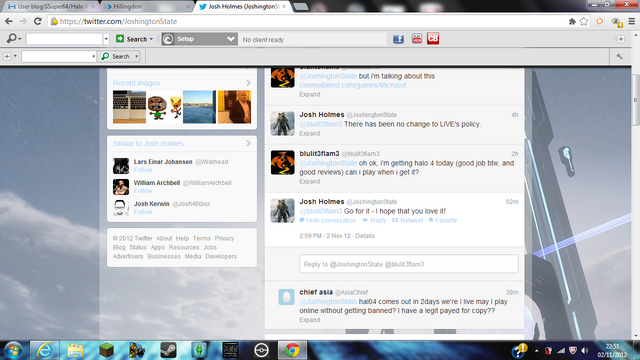This screenshot has height=360, width=640.
Task: Click the help question-mark tray icon
Action: [519, 350]
